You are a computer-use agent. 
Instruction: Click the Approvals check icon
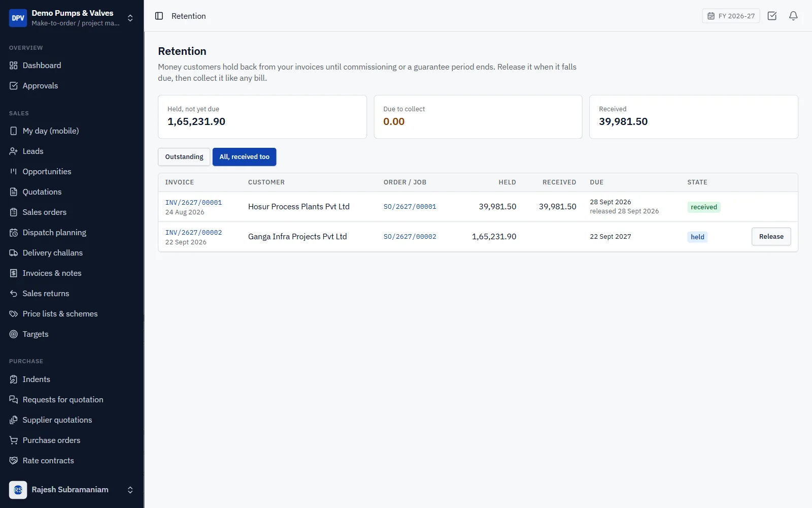pos(14,86)
